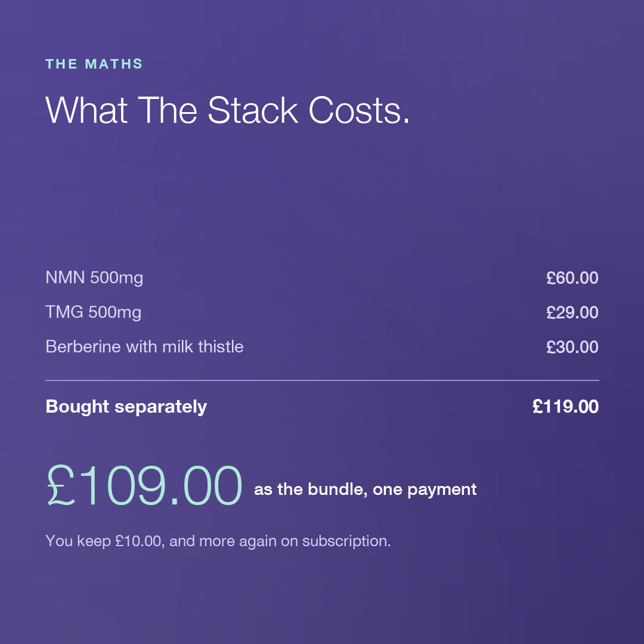Click the Bought separately label
This screenshot has height=644, width=644.
(126, 407)
